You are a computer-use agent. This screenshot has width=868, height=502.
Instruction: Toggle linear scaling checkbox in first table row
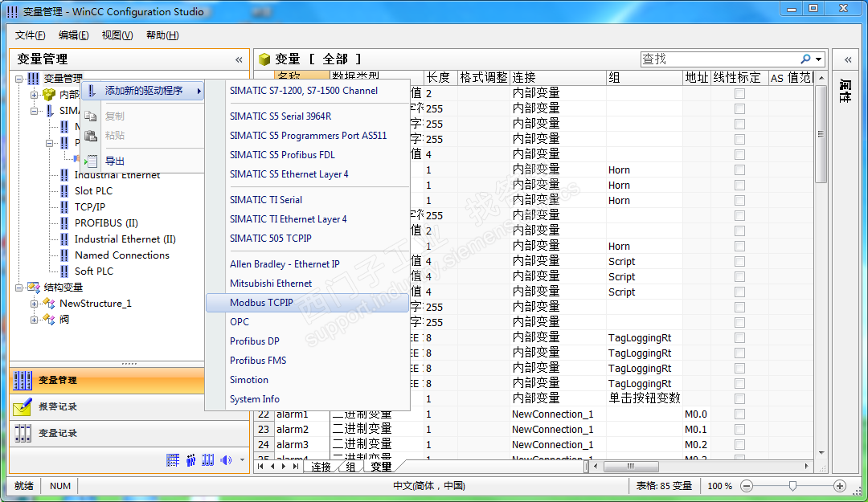pos(739,93)
